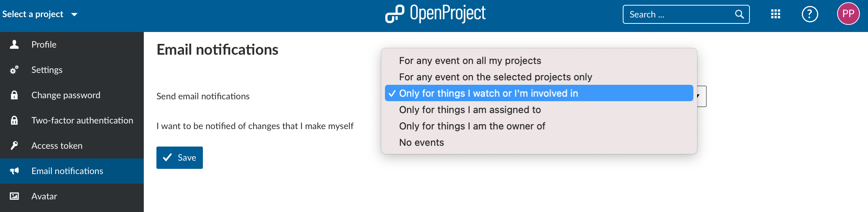The width and height of the screenshot is (868, 212).
Task: Open the PP user avatar menu
Action: tap(848, 14)
